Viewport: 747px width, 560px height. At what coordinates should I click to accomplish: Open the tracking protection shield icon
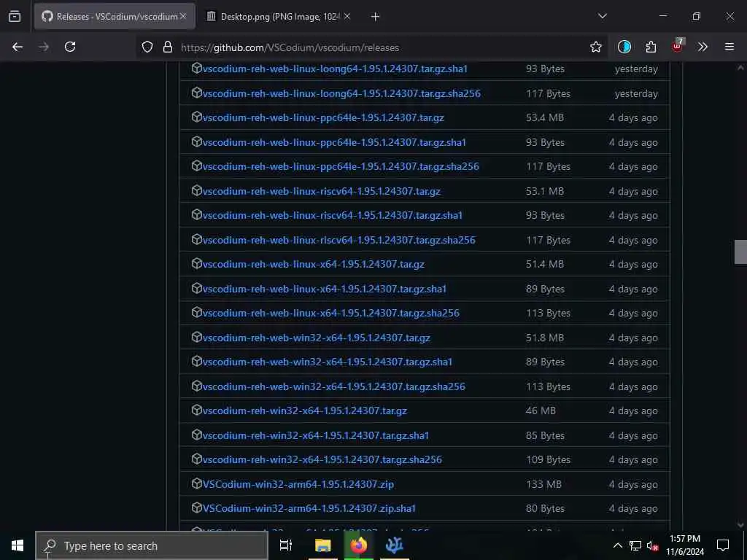coord(147,47)
